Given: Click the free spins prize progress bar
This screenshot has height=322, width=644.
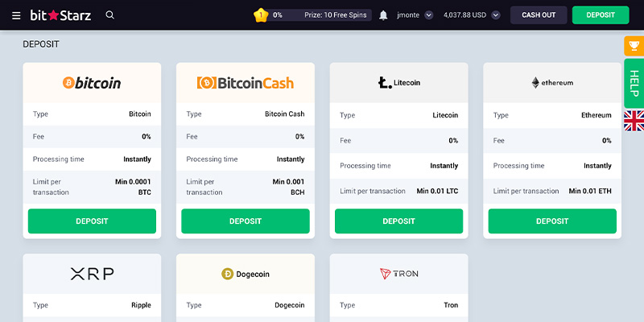Looking at the screenshot, I should (x=320, y=14).
